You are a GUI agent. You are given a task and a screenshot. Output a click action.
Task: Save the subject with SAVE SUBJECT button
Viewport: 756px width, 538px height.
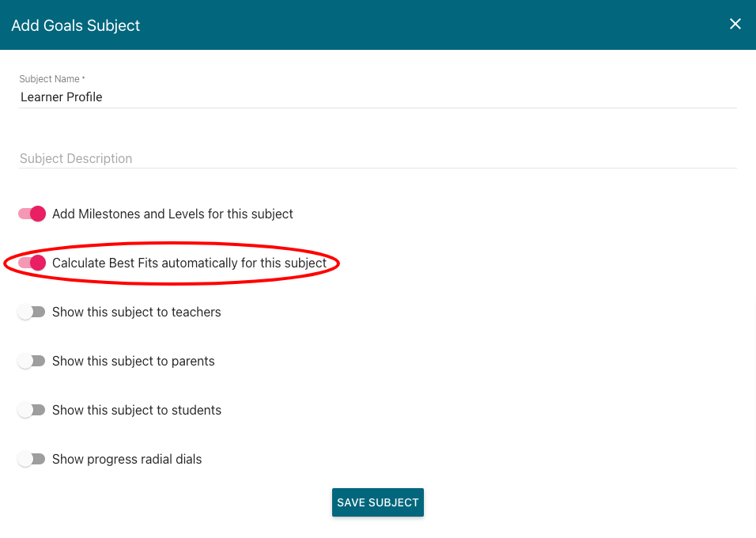click(377, 502)
